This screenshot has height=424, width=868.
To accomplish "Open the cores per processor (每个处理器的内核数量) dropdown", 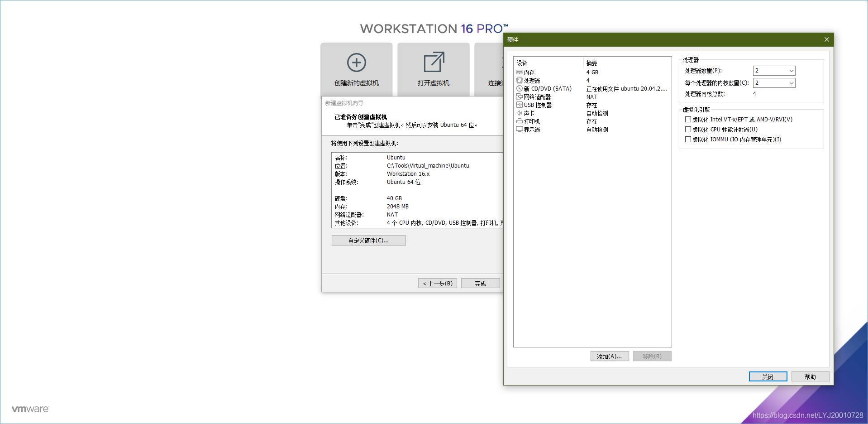I will (774, 83).
